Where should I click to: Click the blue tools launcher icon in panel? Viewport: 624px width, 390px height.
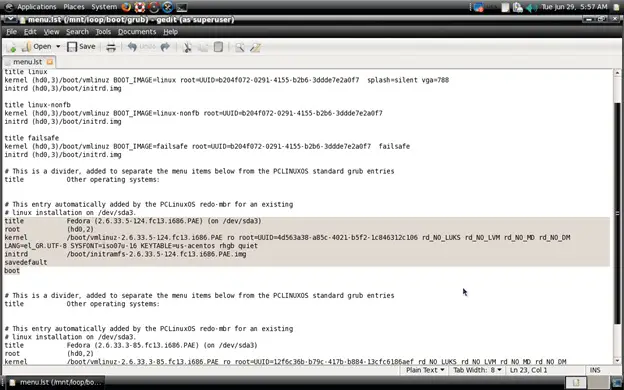[x=168, y=7]
